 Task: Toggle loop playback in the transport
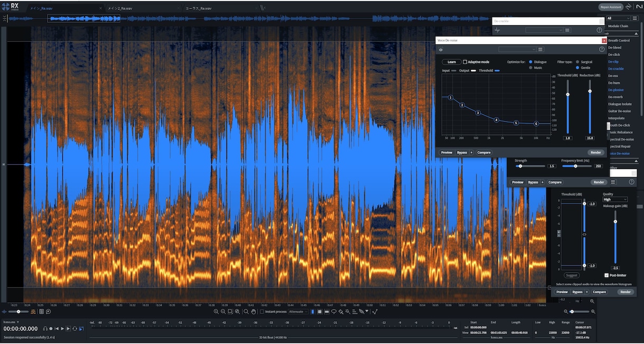pos(74,329)
